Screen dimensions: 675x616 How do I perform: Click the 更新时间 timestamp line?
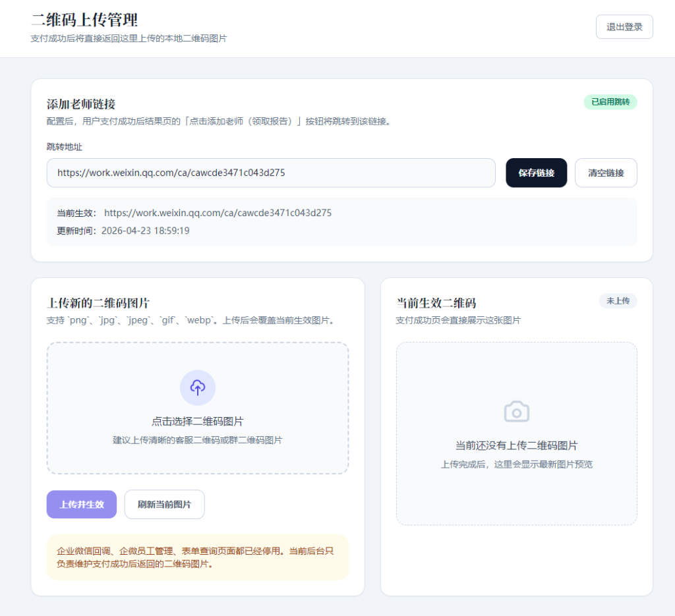coord(123,231)
